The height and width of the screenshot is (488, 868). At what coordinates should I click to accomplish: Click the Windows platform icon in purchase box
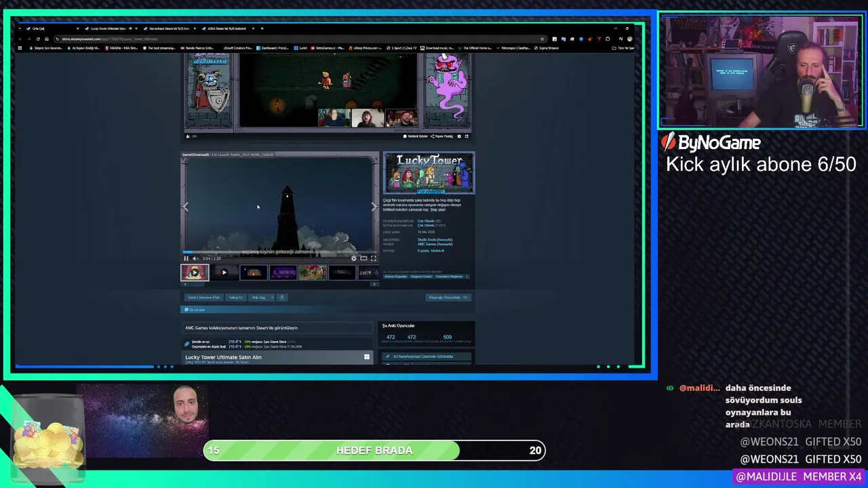(367, 357)
